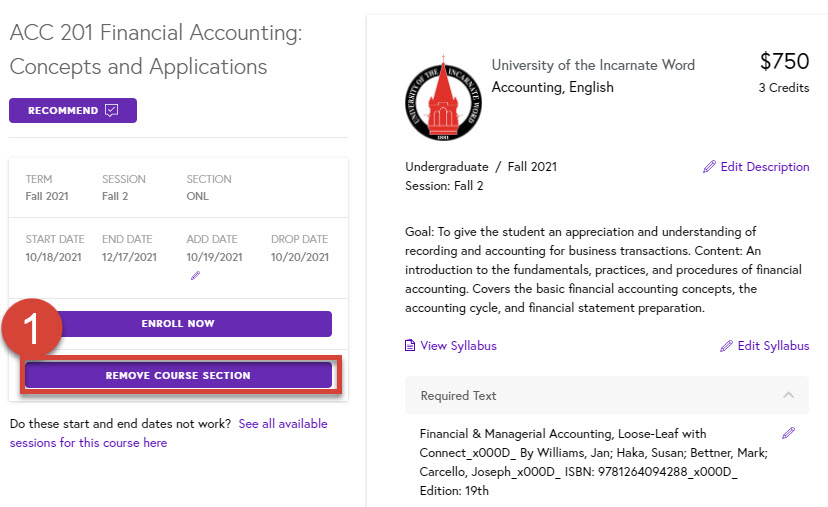Click the ACC 201 Financial Accounting title
The image size is (828, 507).
[156, 50]
